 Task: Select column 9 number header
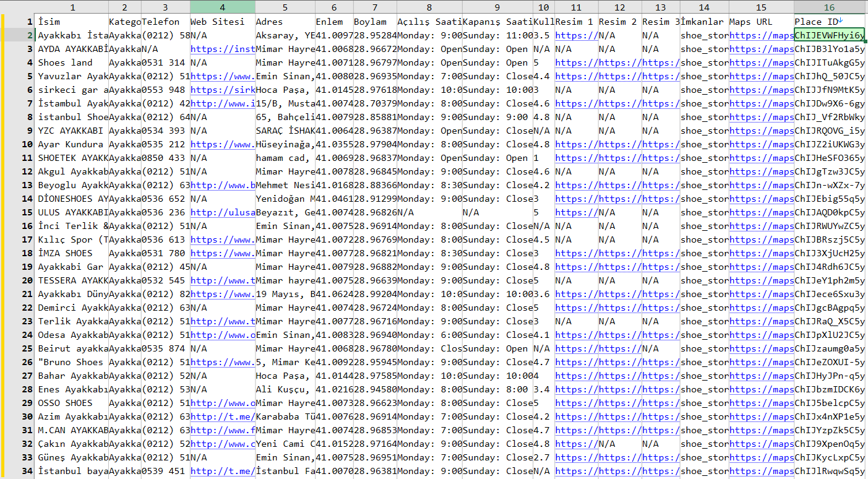[497, 7]
